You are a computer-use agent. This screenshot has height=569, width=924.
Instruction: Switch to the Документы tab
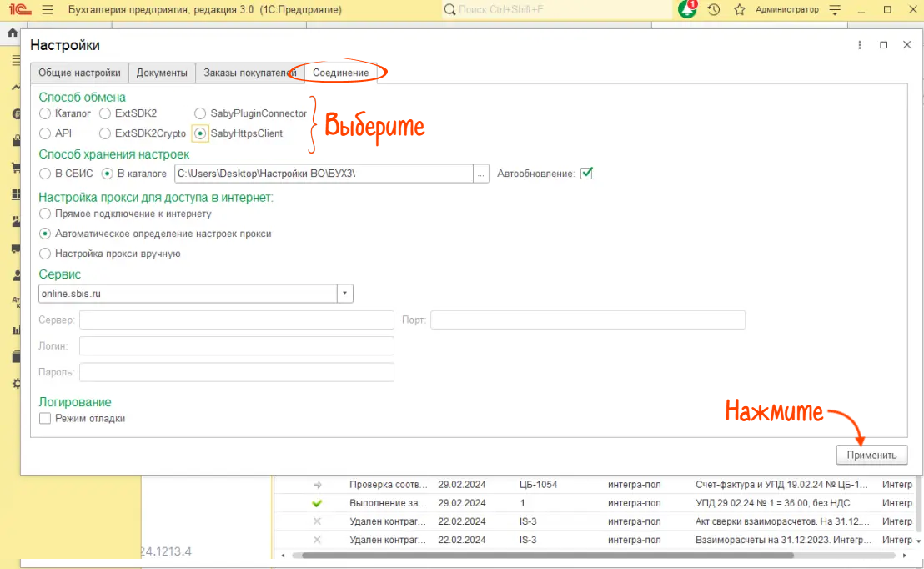162,73
